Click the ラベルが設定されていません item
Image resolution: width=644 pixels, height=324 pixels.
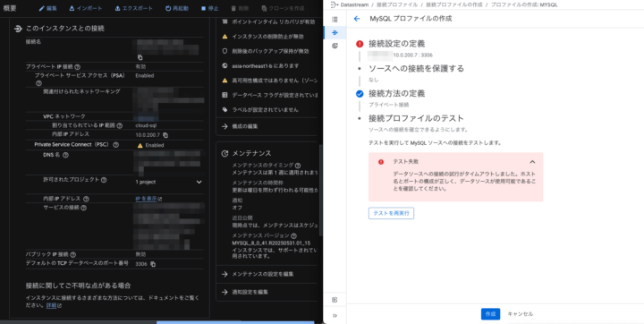click(260, 110)
